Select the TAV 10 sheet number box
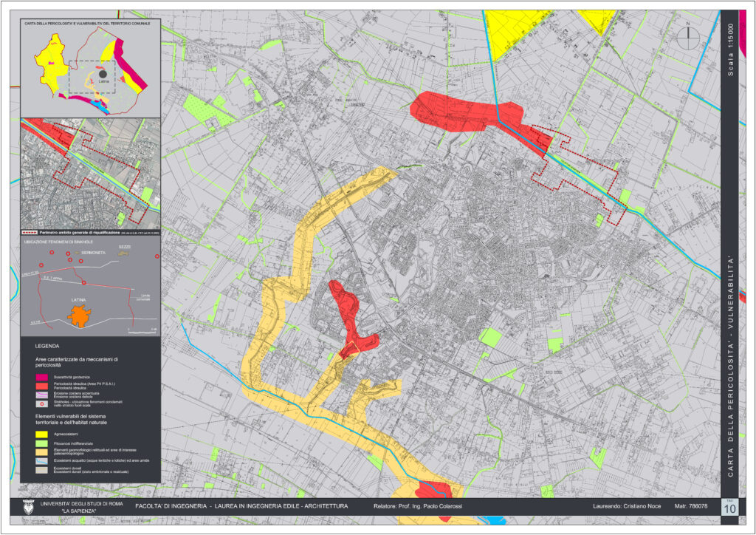This screenshot has height=535, width=756. pyautogui.click(x=729, y=507)
